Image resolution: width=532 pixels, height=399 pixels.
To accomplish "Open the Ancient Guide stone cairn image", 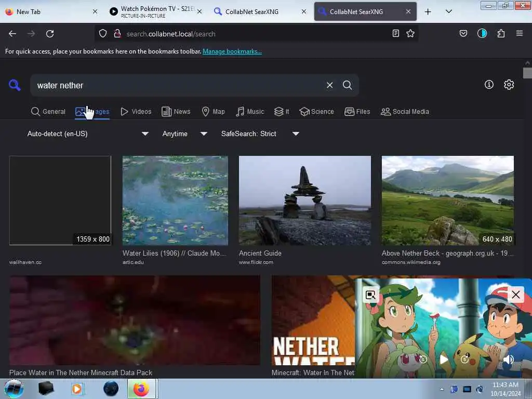I will pos(304,201).
